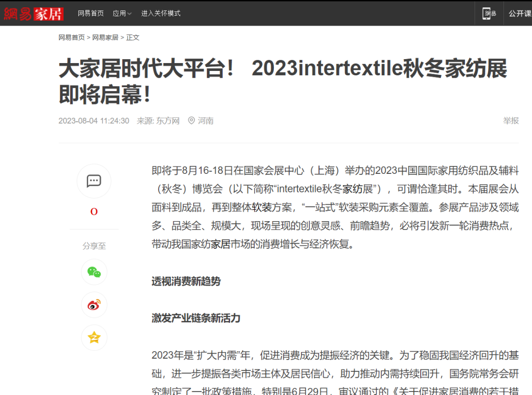532x395 pixels.
Task: Click the 家居 keyword link after 我国家纺
Action: point(220,244)
